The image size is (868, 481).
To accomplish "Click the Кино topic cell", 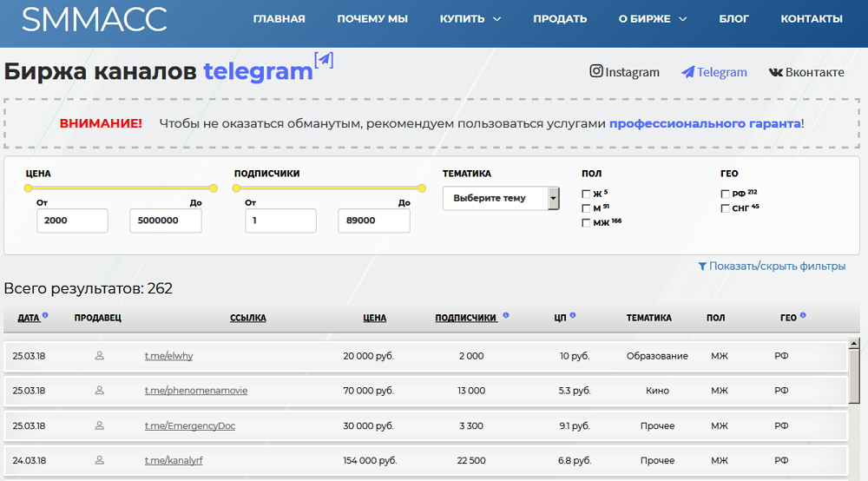I will pos(657,391).
